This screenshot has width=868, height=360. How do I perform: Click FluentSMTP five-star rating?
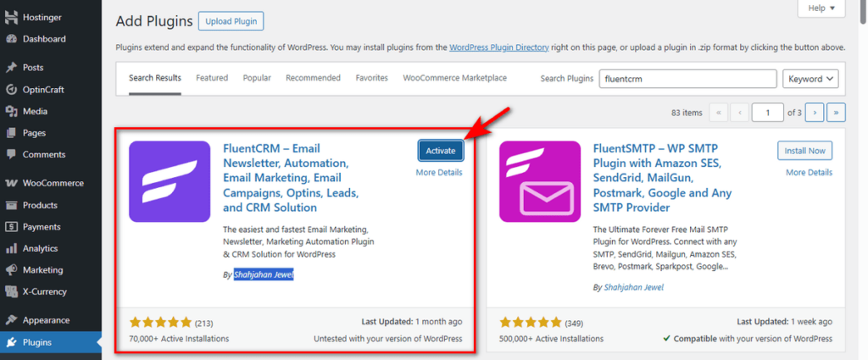click(x=531, y=322)
